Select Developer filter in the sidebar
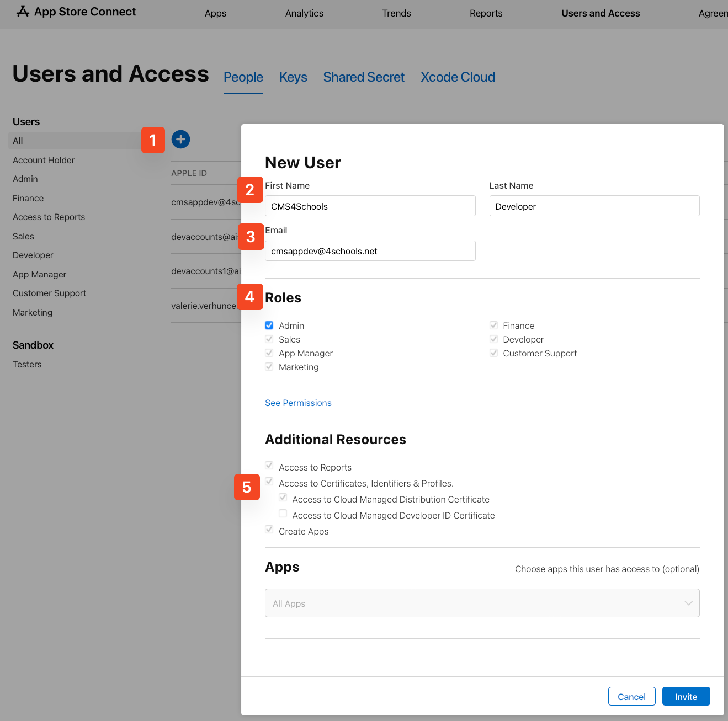The width and height of the screenshot is (728, 721). pos(33,255)
